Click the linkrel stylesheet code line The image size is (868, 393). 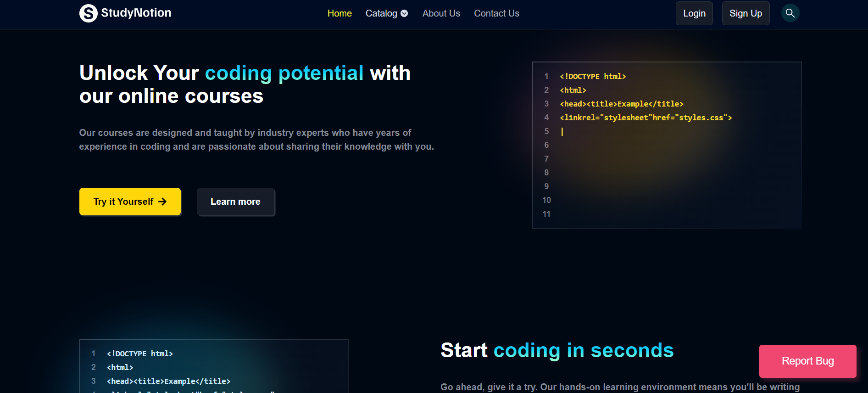[x=645, y=118]
